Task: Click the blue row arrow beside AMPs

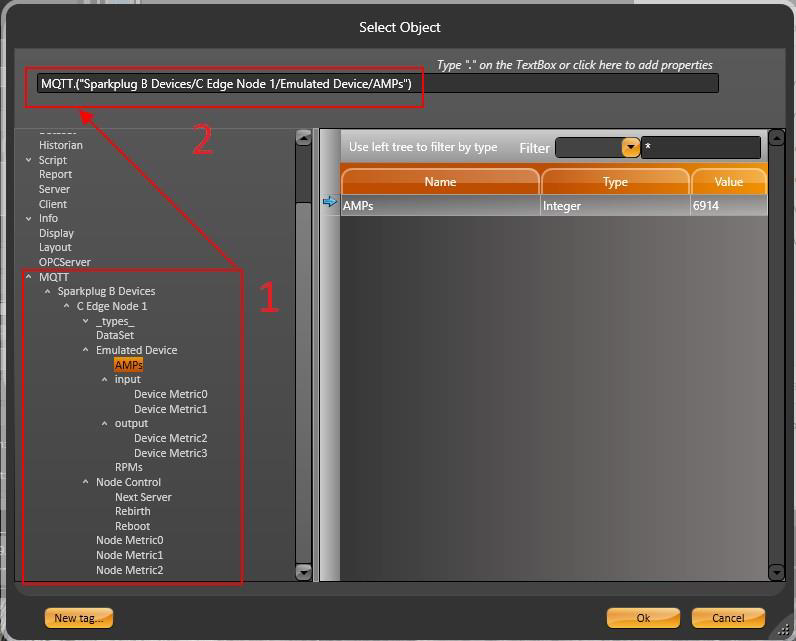Action: tap(329, 202)
